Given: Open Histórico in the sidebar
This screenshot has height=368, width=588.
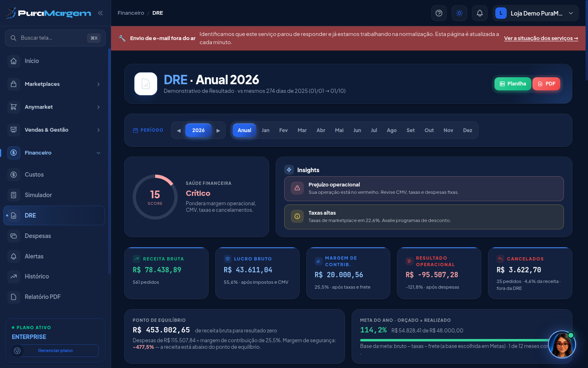Looking at the screenshot, I should pyautogui.click(x=54, y=276).
